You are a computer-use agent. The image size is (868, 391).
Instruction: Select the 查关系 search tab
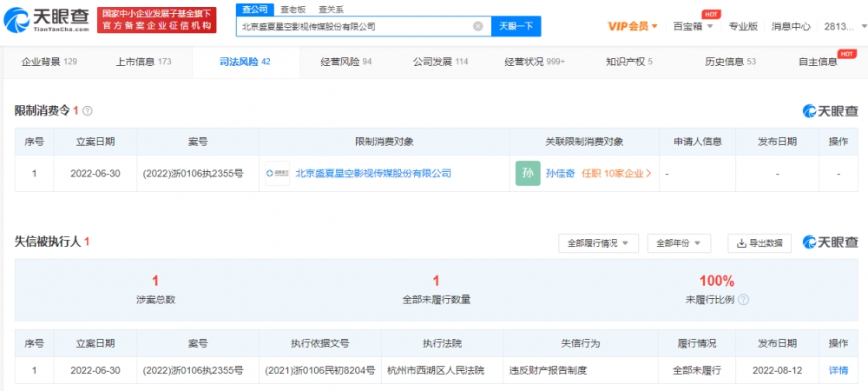click(331, 10)
